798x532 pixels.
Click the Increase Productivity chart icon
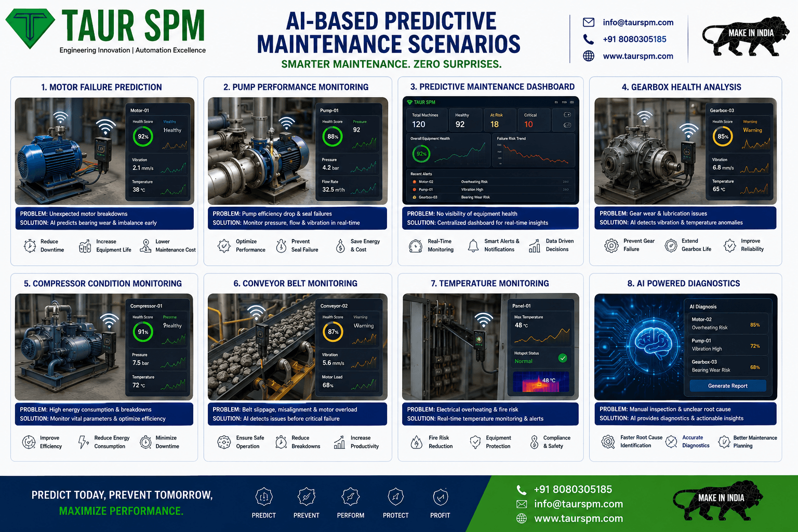tap(339, 442)
